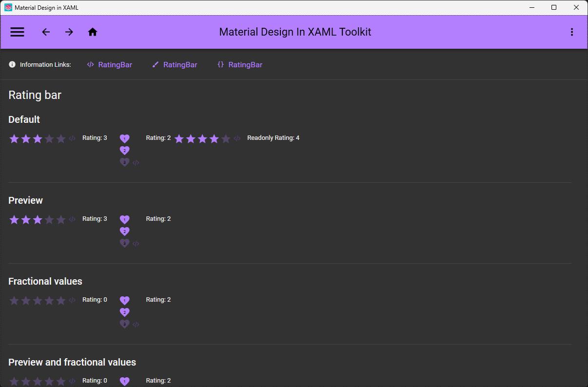Click the dimmed fifth Readonly star
This screenshot has height=387, width=588.
pyautogui.click(x=226, y=139)
